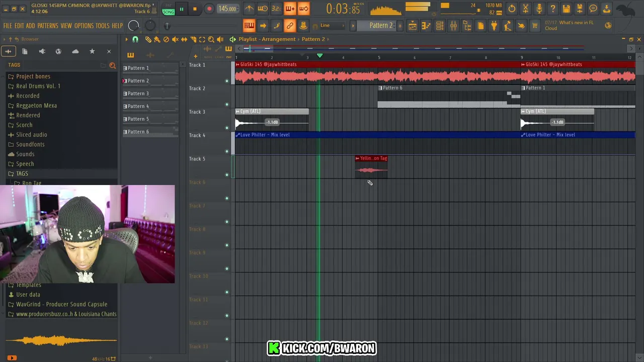The image size is (644, 362).
Task: Open the Channel rack icon
Action: tap(440, 26)
